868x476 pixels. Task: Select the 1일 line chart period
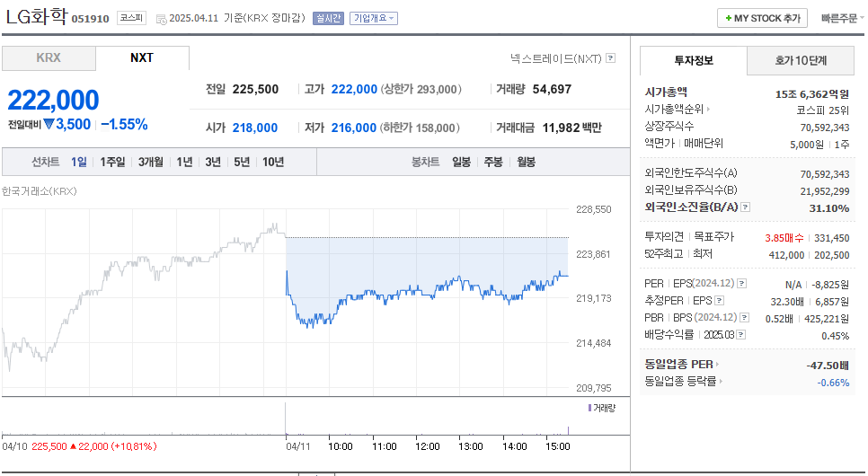pyautogui.click(x=78, y=163)
